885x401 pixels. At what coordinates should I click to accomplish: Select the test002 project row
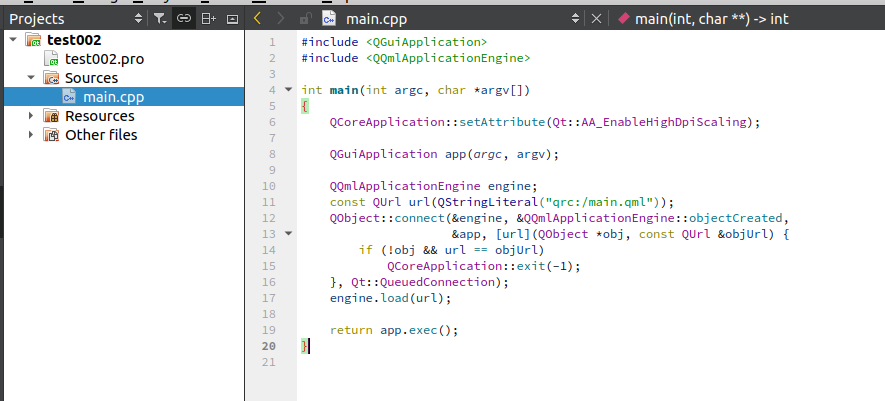(x=124, y=40)
